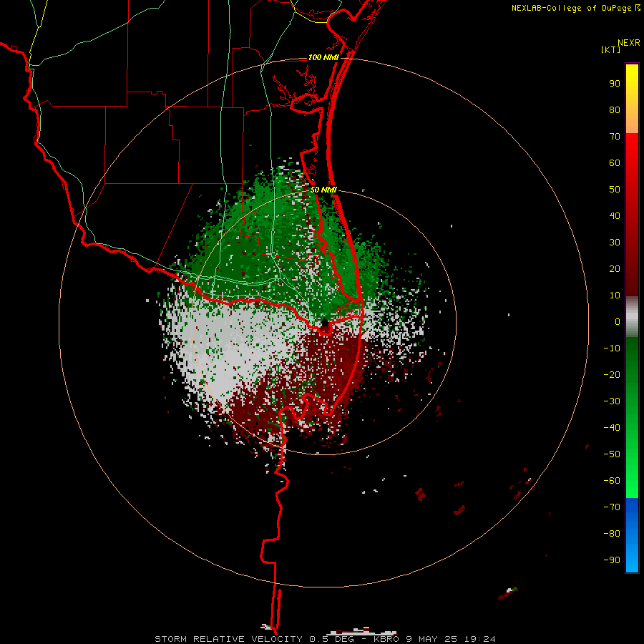Click the yellow top segment of color bar
644x644 pixels.
632,88
